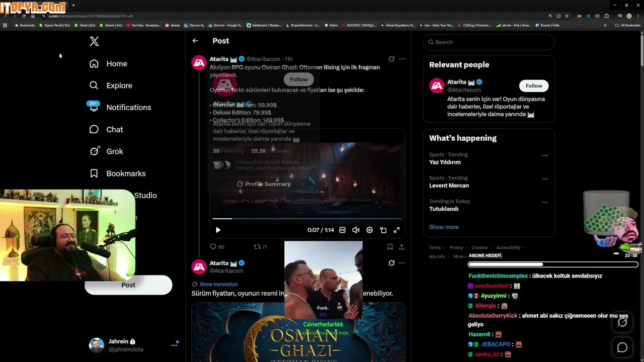The width and height of the screenshot is (644, 362).
Task: Open the Cookies footer link
Action: (479, 247)
